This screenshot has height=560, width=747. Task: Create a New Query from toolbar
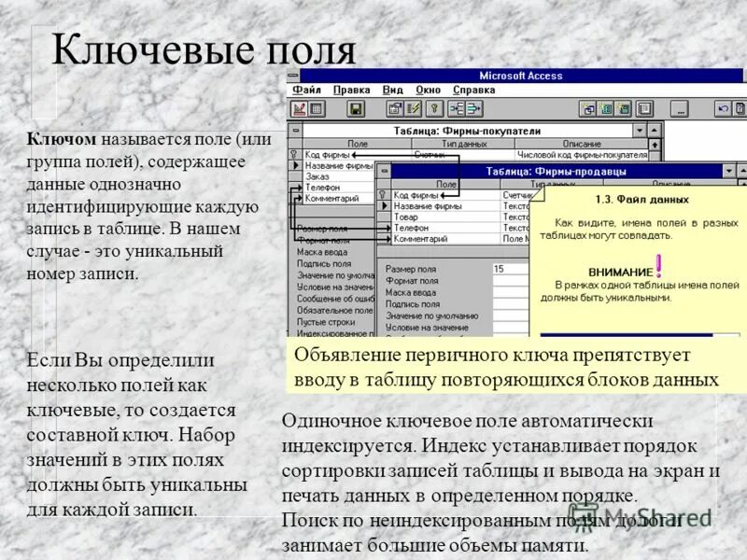(589, 109)
